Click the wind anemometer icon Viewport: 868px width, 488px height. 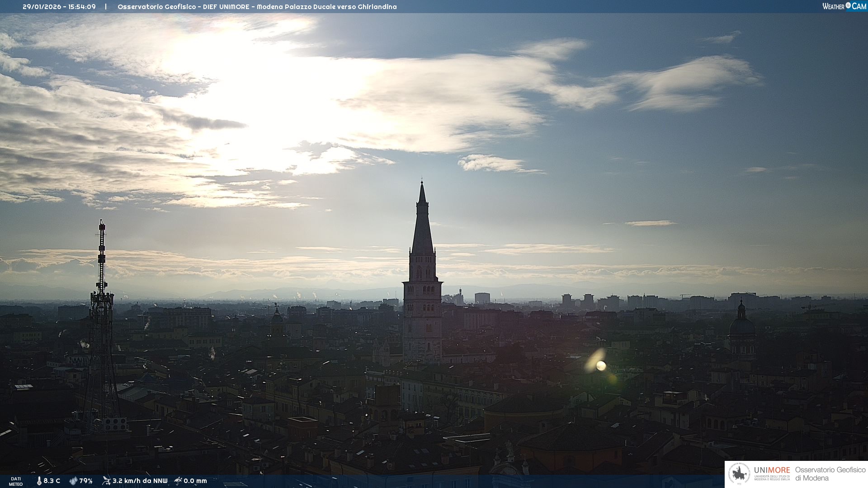[106, 481]
